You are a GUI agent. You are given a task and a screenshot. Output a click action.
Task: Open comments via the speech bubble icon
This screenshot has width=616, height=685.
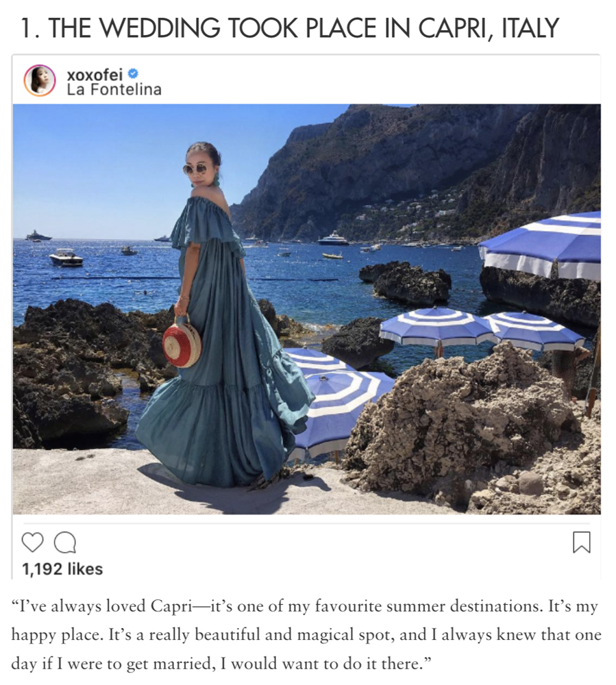[x=65, y=543]
